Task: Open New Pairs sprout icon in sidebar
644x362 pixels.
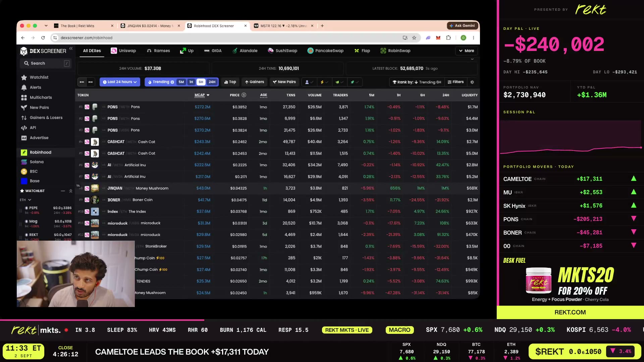Action: coord(24,108)
